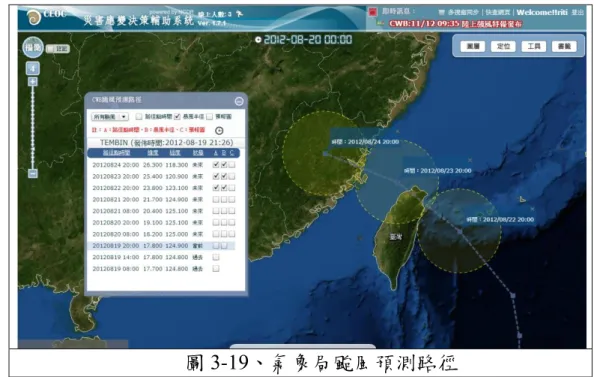
Task: Enable the 路徑點時間 display checkbox
Action: (139, 116)
